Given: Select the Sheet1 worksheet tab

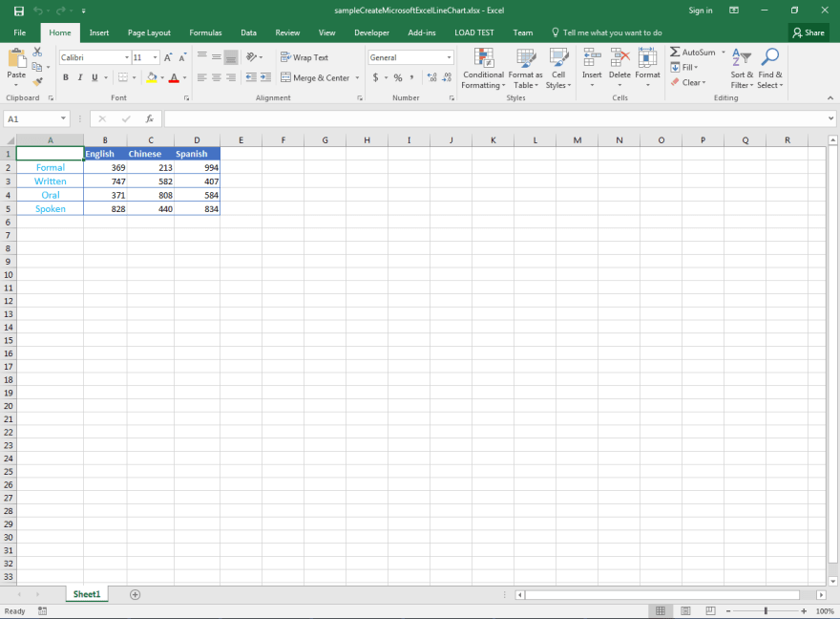Looking at the screenshot, I should pyautogui.click(x=87, y=594).
